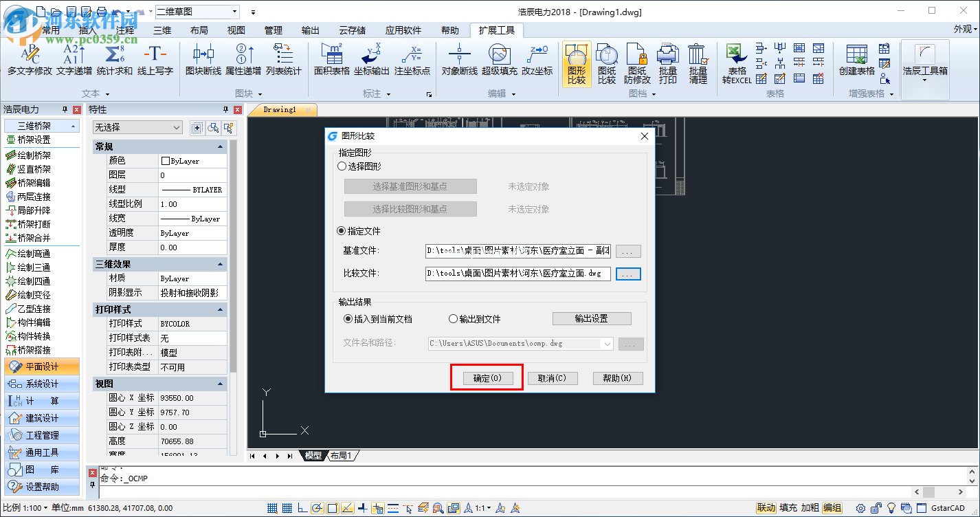Open the 超级填充 tool

500,60
